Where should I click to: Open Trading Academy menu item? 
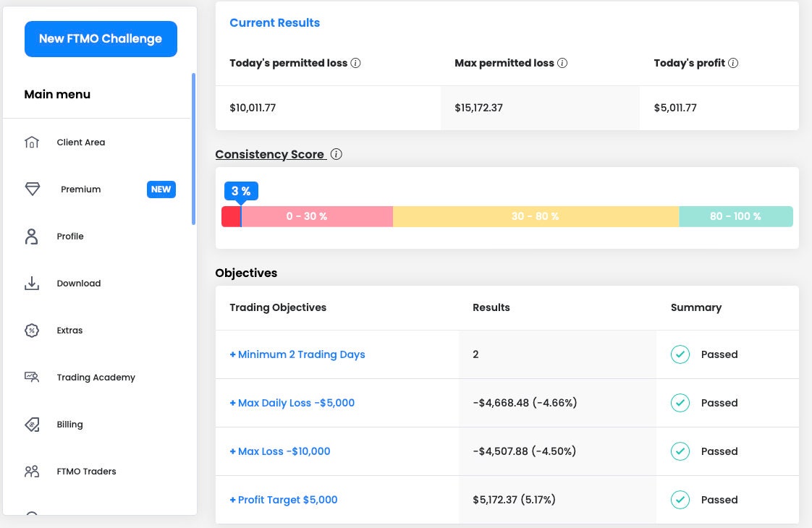97,377
